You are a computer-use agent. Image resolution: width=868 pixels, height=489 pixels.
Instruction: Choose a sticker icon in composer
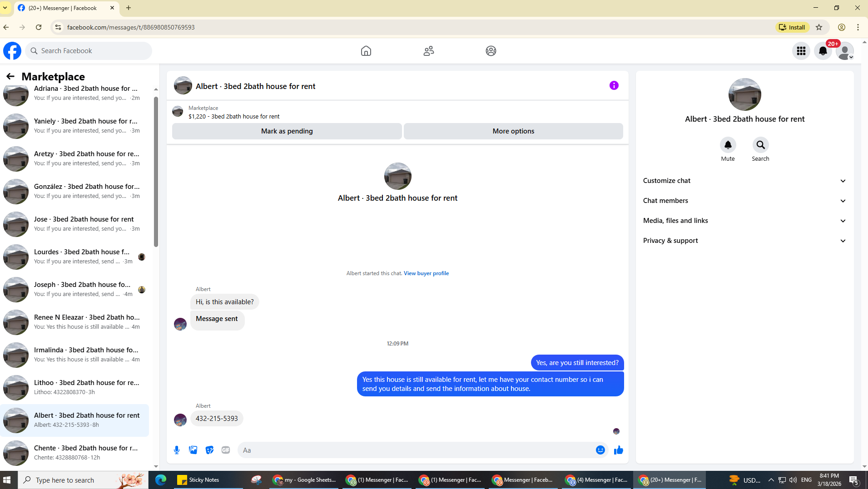tap(209, 450)
